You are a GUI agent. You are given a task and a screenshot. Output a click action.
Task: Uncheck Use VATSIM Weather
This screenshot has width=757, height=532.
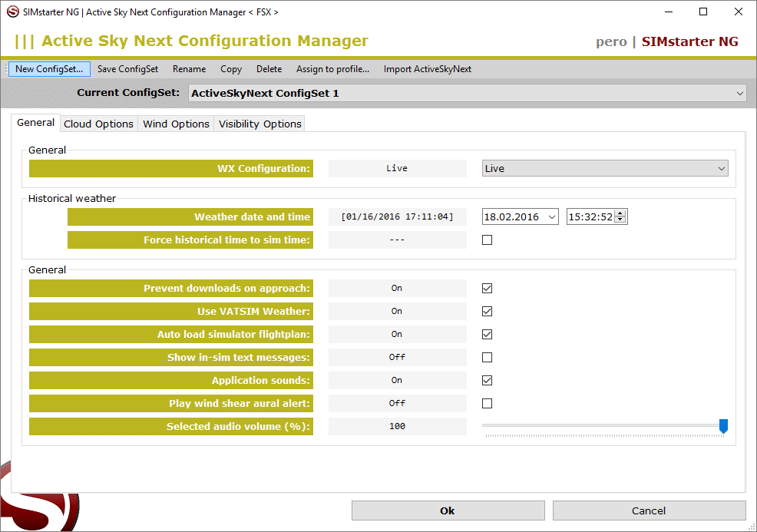pyautogui.click(x=487, y=312)
